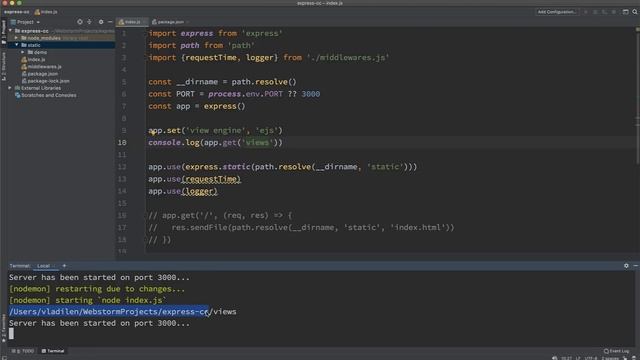Click 'logger' in app.use on line 14
Viewport: 640px width, 360px height.
click(199, 191)
